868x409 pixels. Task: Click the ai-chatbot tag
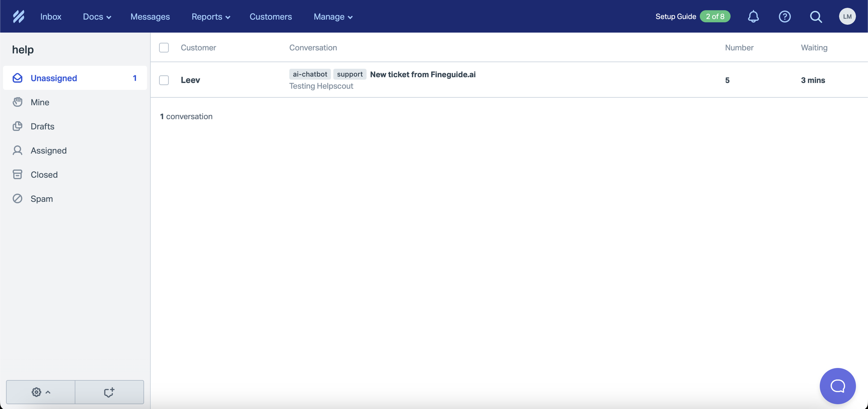click(310, 74)
